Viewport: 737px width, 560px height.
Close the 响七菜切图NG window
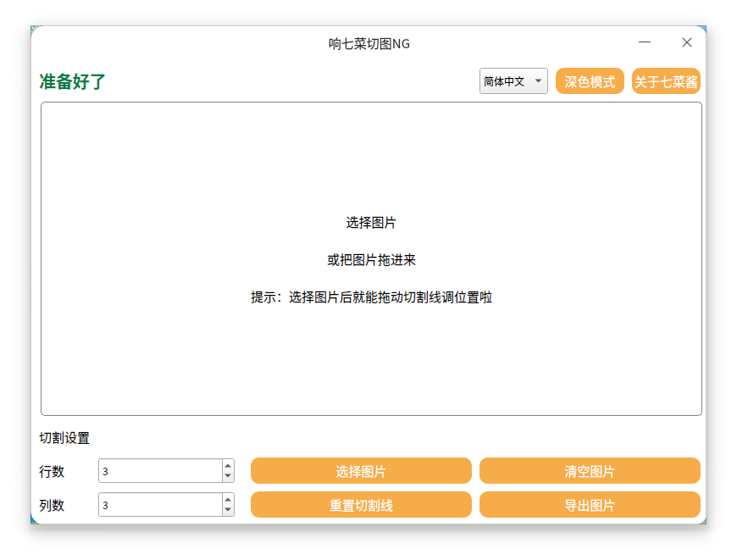coord(687,42)
